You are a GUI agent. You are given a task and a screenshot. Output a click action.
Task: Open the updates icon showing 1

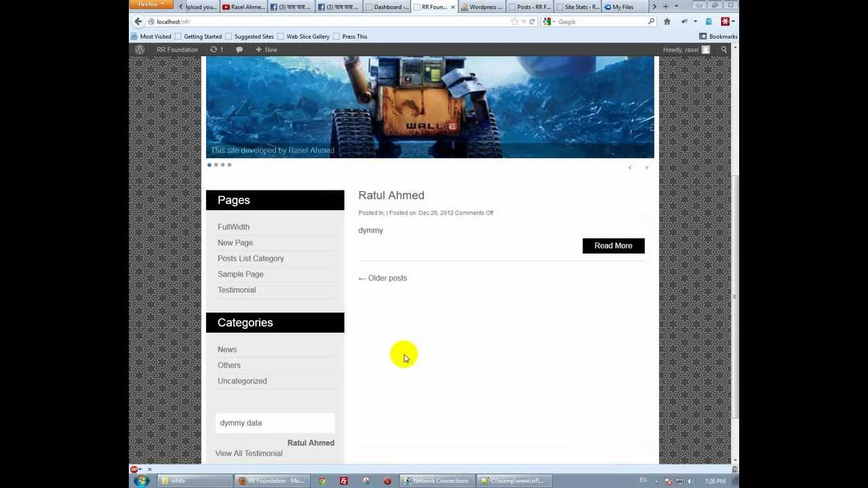217,49
